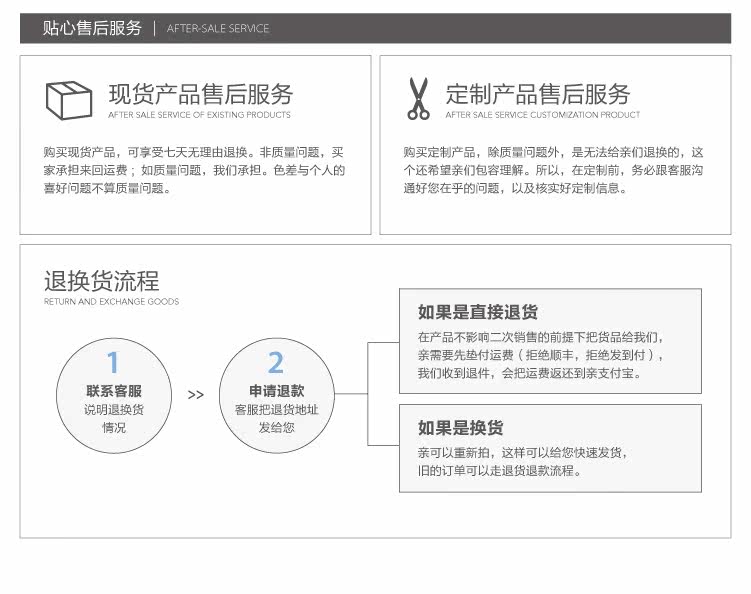751x594 pixels.
Task: Click RETURN AND EXCHANGE GOODS subtitle
Action: [x=112, y=301]
